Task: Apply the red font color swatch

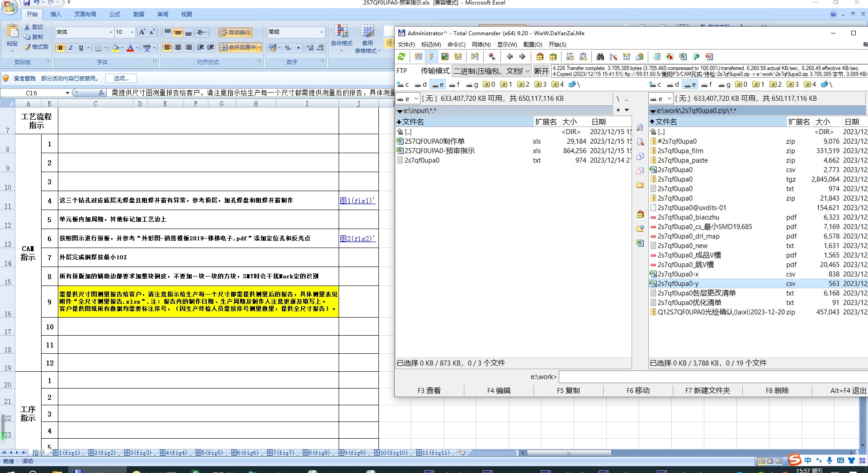Action: [130, 47]
